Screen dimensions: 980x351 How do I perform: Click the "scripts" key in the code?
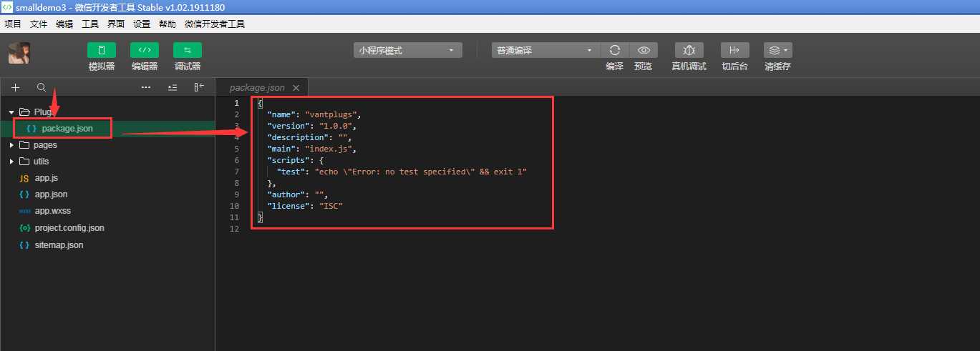click(x=288, y=160)
